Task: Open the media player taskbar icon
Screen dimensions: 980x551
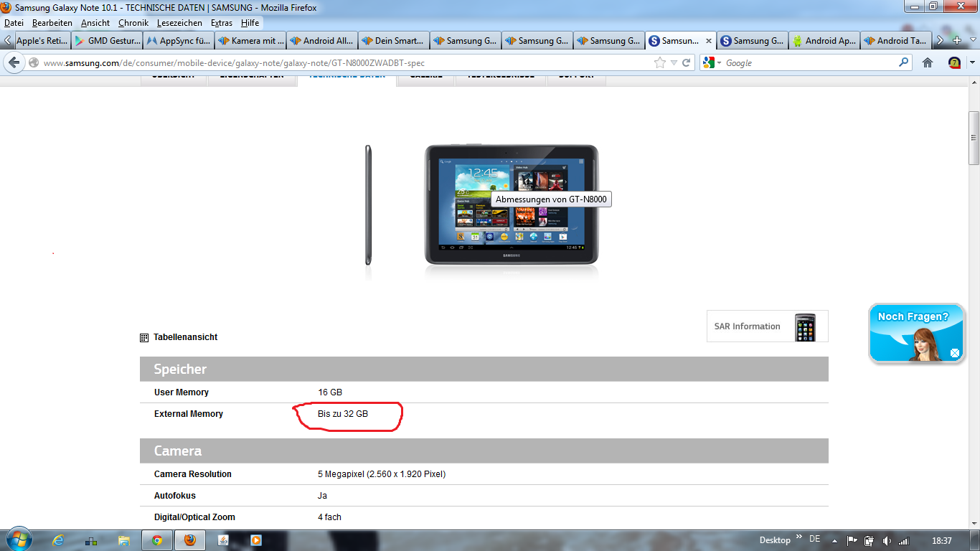Action: tap(256, 540)
